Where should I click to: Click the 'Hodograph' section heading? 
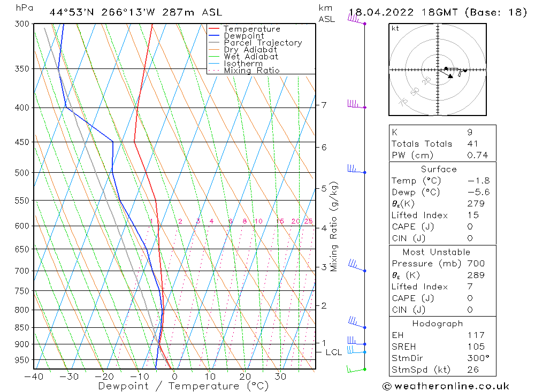click(438, 324)
